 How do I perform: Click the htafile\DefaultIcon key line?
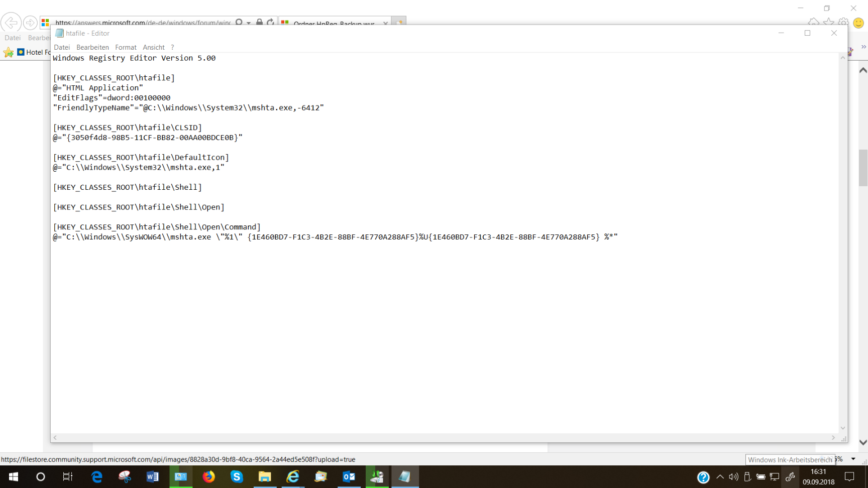(x=141, y=158)
